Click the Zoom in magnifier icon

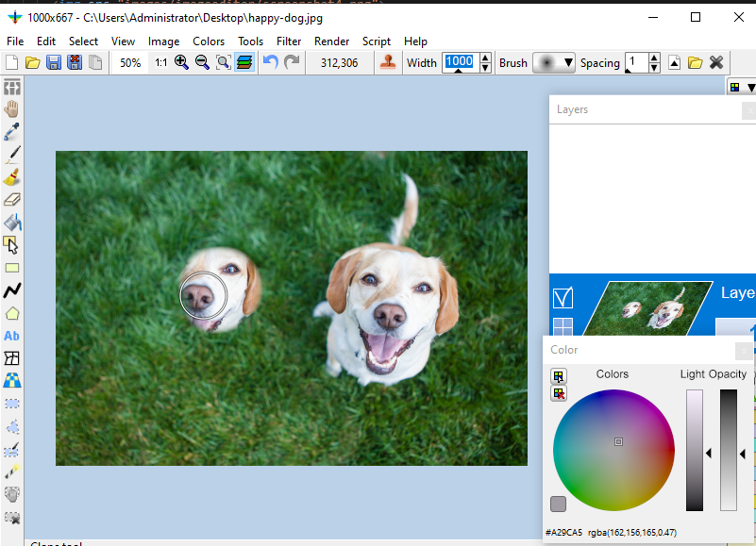[181, 63]
